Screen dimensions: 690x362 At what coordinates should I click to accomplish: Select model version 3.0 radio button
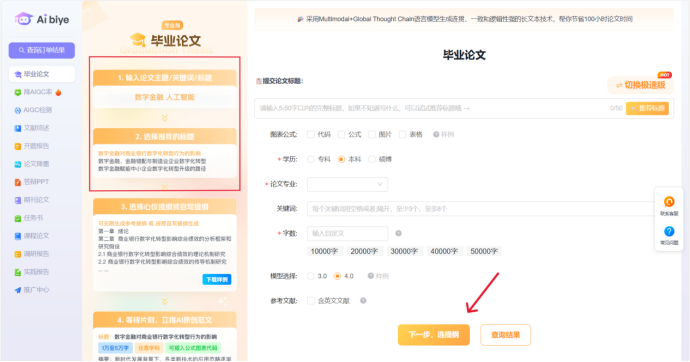click(x=311, y=276)
